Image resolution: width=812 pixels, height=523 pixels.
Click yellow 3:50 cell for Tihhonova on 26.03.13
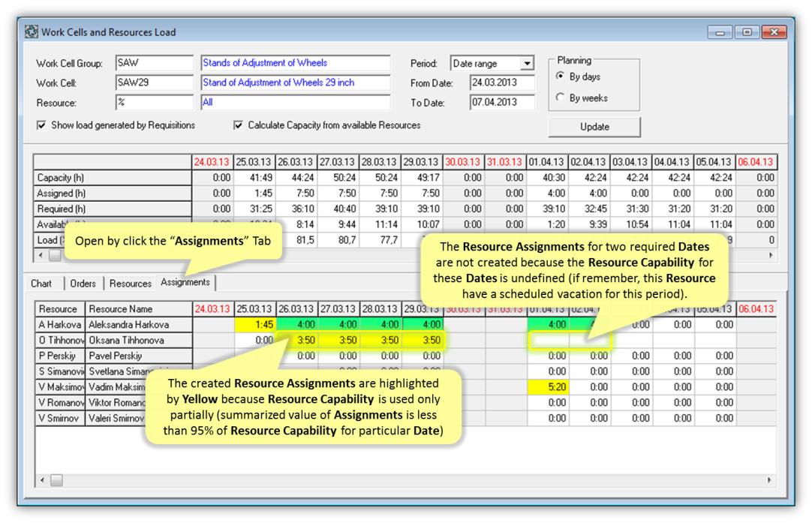[296, 340]
